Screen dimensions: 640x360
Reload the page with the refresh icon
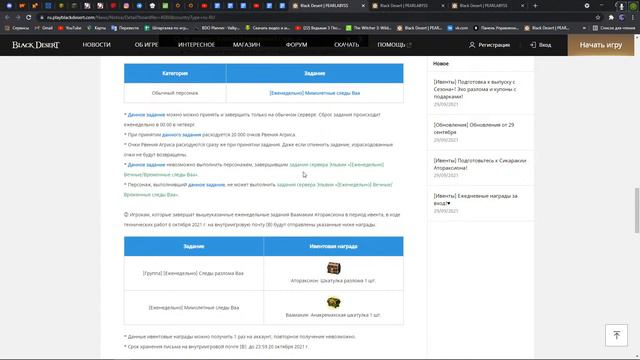29,18
